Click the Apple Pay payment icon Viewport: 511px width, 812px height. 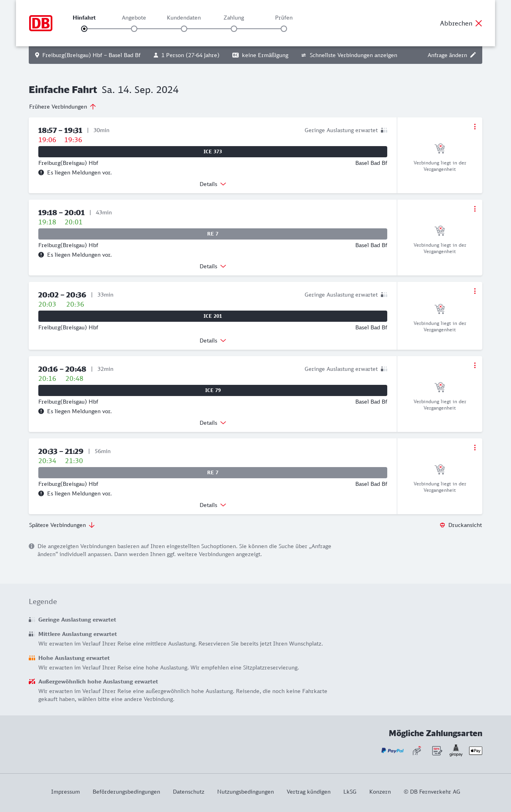coord(475,751)
